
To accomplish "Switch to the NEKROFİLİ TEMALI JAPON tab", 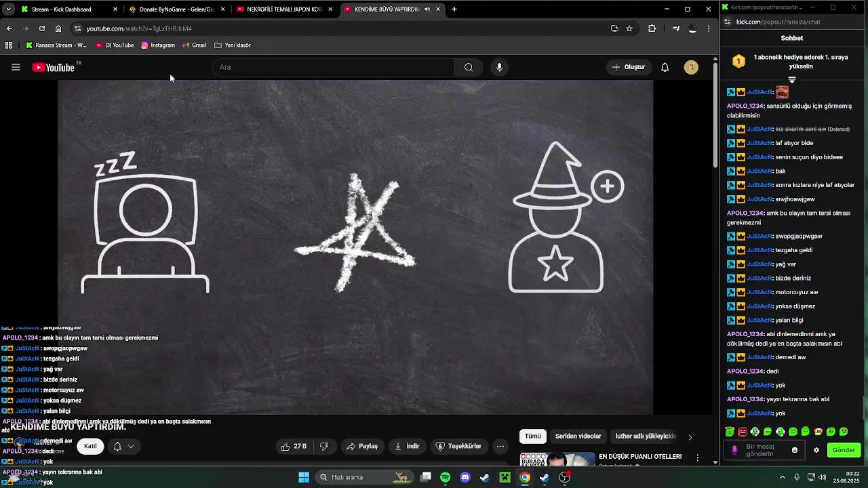I will (285, 9).
